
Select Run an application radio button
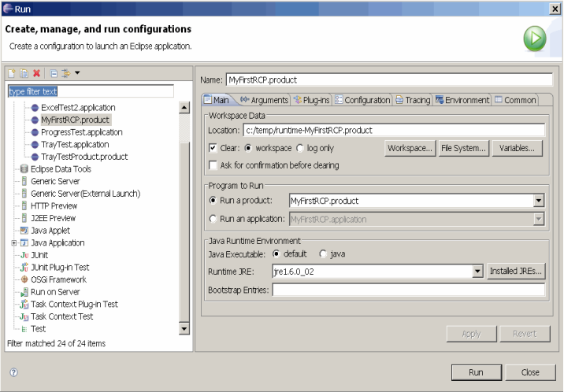(x=213, y=219)
